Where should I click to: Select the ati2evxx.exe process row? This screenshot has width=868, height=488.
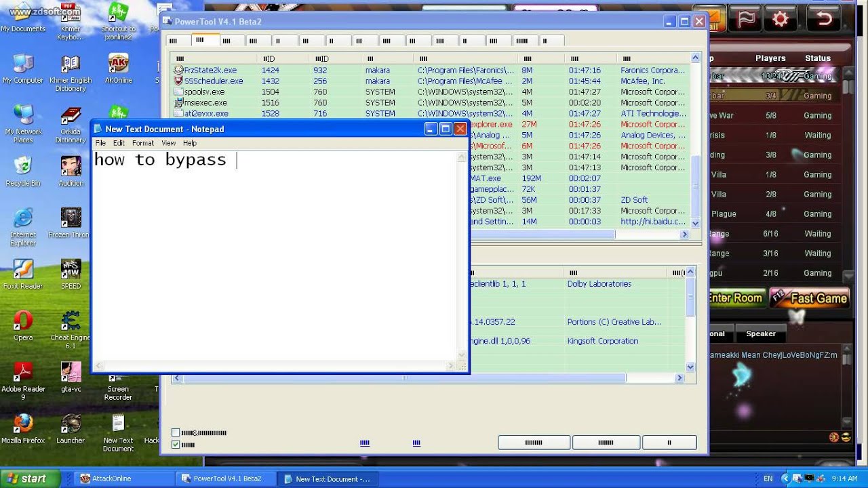431,113
